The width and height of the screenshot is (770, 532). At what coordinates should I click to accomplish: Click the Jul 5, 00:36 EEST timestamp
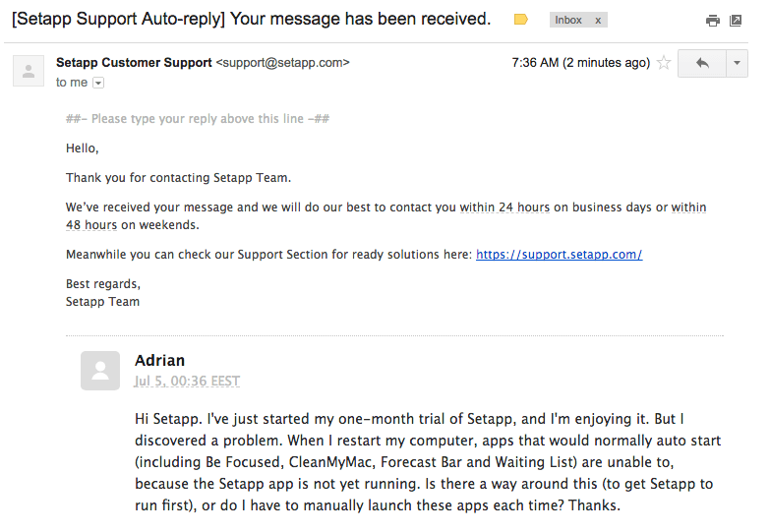tap(187, 381)
